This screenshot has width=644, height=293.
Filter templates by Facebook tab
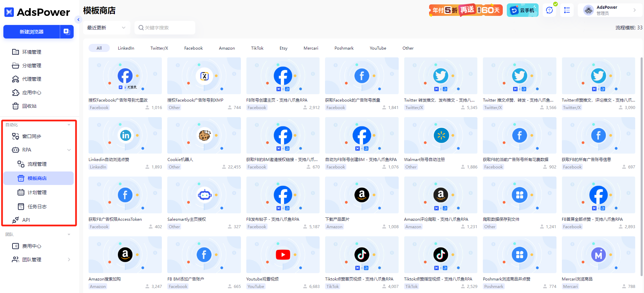pyautogui.click(x=194, y=48)
